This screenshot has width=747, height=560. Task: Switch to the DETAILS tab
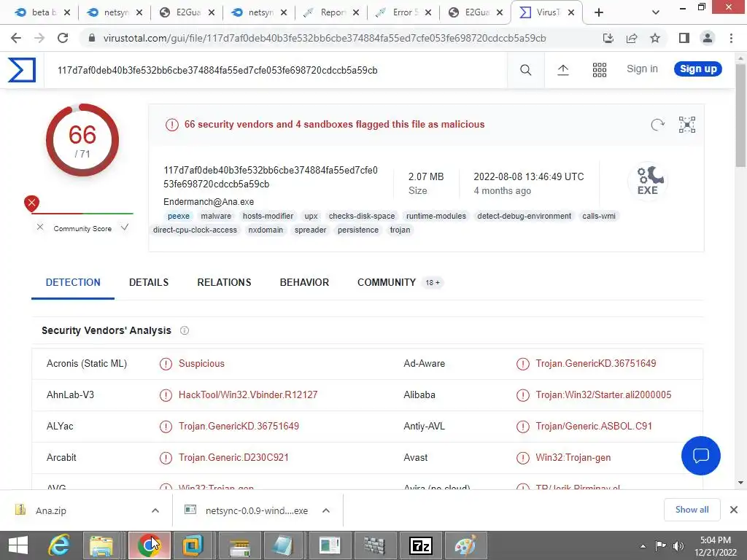click(x=149, y=282)
